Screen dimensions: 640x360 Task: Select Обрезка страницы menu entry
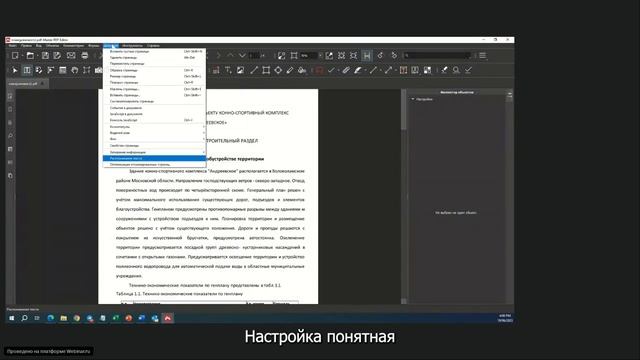click(x=154, y=70)
